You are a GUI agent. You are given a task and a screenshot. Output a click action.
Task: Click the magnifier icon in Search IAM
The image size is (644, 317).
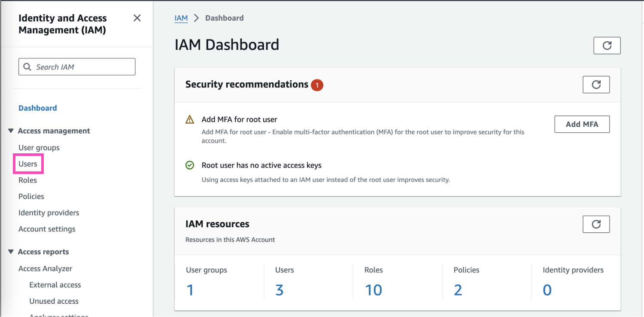27,67
